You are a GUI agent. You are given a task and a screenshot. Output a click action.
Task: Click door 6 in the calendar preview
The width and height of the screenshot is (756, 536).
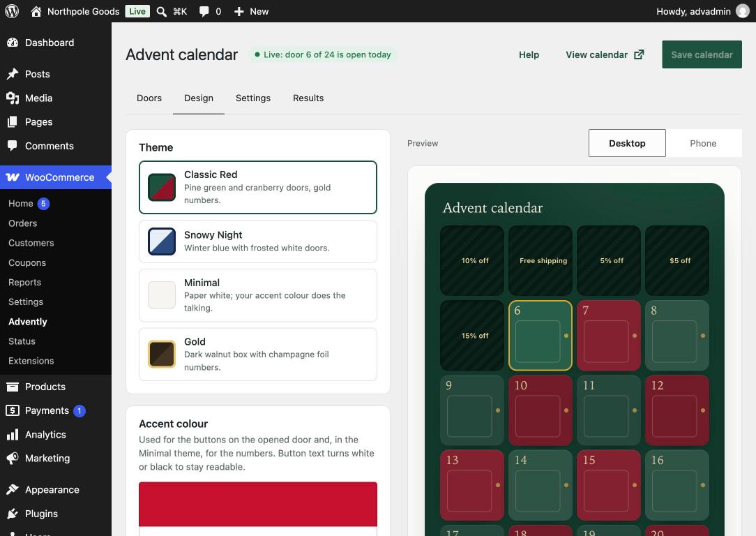[540, 335]
